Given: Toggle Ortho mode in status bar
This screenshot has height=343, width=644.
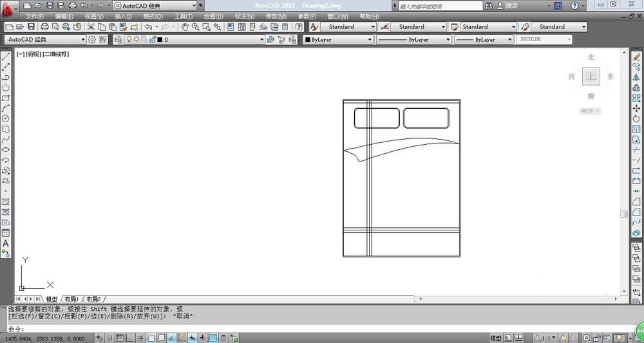Looking at the screenshot, I should click(x=130, y=338).
